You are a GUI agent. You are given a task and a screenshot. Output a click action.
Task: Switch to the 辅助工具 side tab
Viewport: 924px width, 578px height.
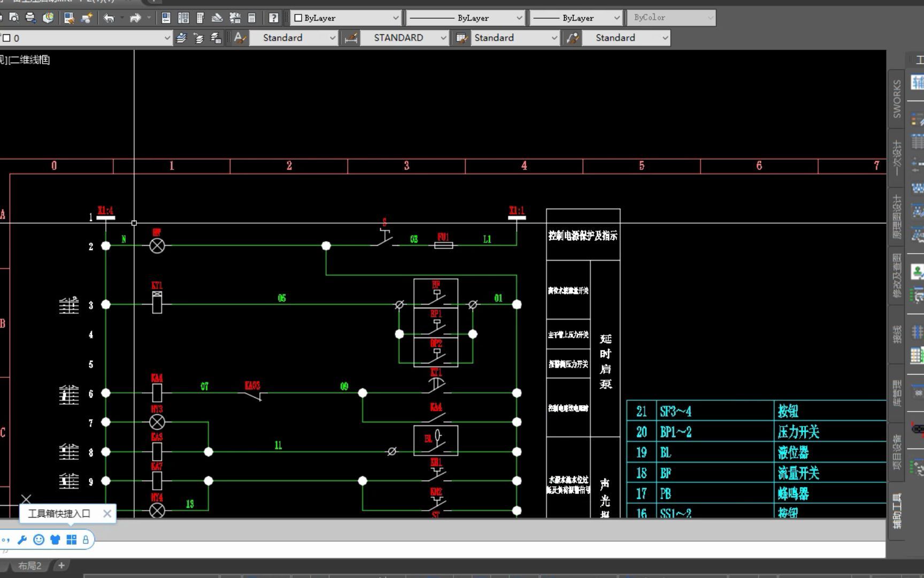click(x=897, y=511)
